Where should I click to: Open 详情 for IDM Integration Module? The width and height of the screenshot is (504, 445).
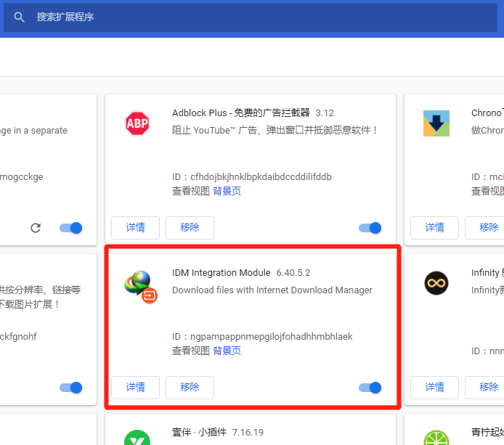point(135,388)
